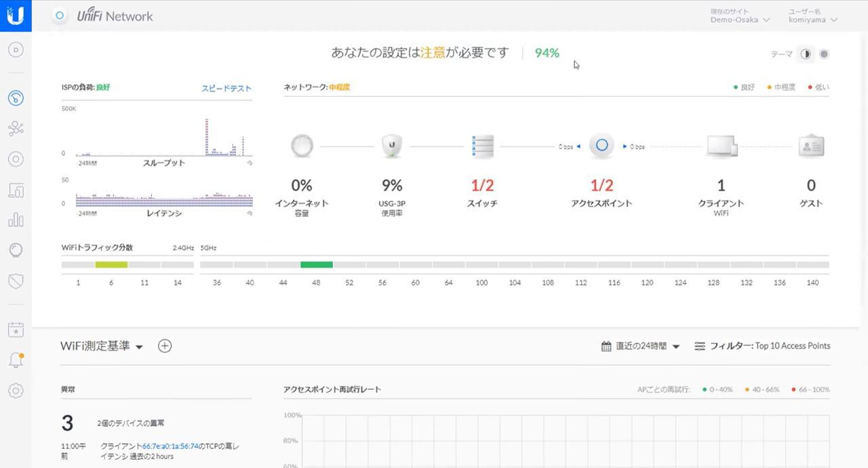The image size is (868, 468).
Task: Click the Ubiquiti logo icon
Action: click(15, 16)
